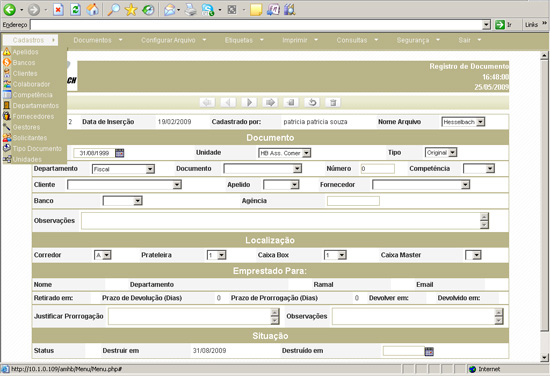Screen dimensions: 550x376
Task: Open the Sair menu
Action: point(470,40)
